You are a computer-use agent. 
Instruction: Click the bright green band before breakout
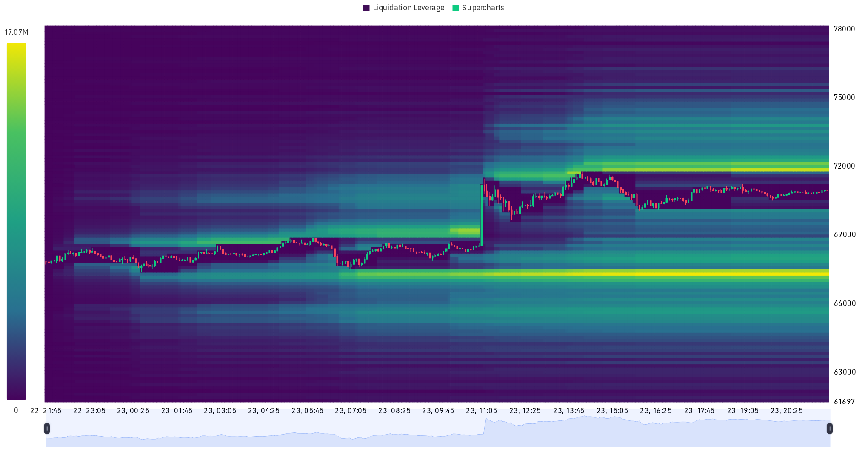468,231
